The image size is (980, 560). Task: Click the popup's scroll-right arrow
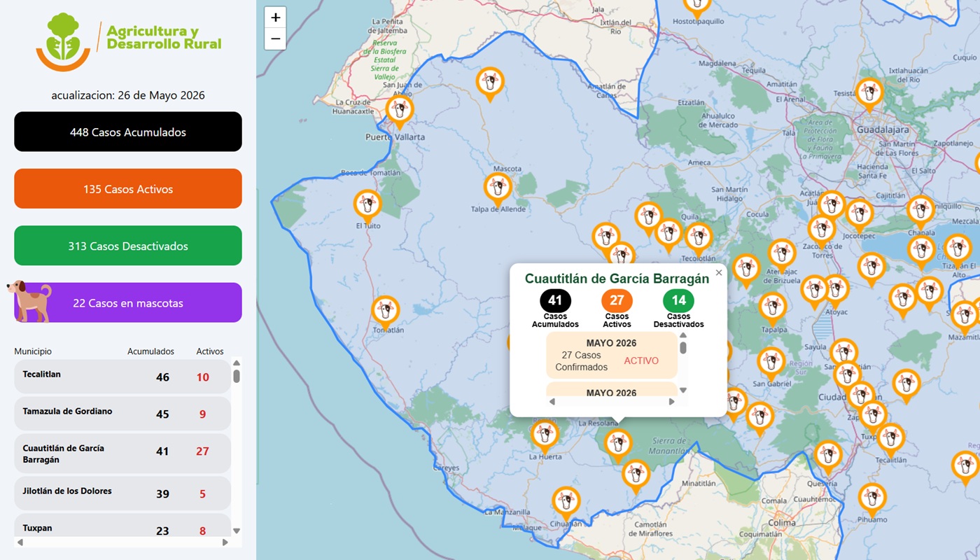coord(672,402)
